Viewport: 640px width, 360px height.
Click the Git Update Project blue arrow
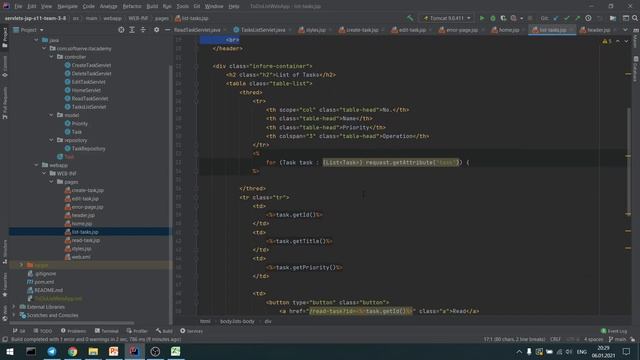tap(556, 18)
